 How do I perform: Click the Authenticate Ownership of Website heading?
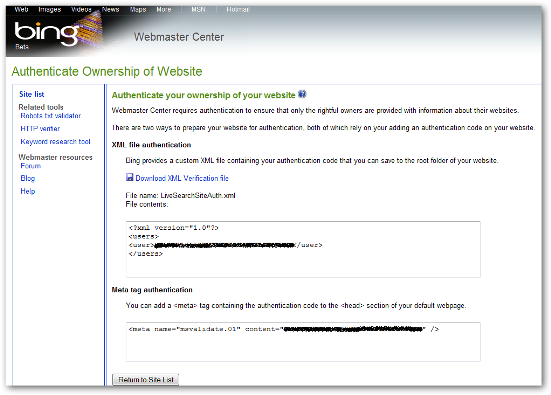(x=107, y=71)
